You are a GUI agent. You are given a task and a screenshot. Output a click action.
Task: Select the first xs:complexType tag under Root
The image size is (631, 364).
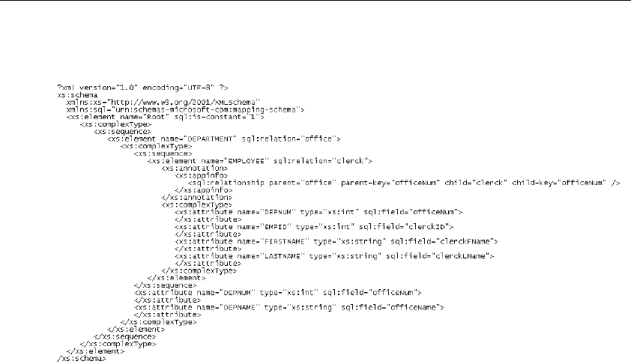click(x=116, y=124)
